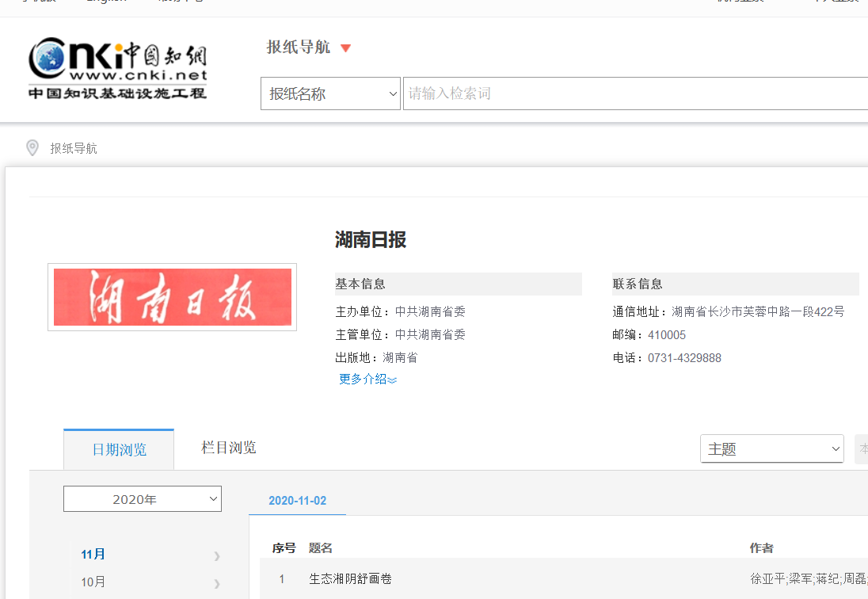Click author name 梁军
Screen dimensions: 868x599
(x=800, y=579)
